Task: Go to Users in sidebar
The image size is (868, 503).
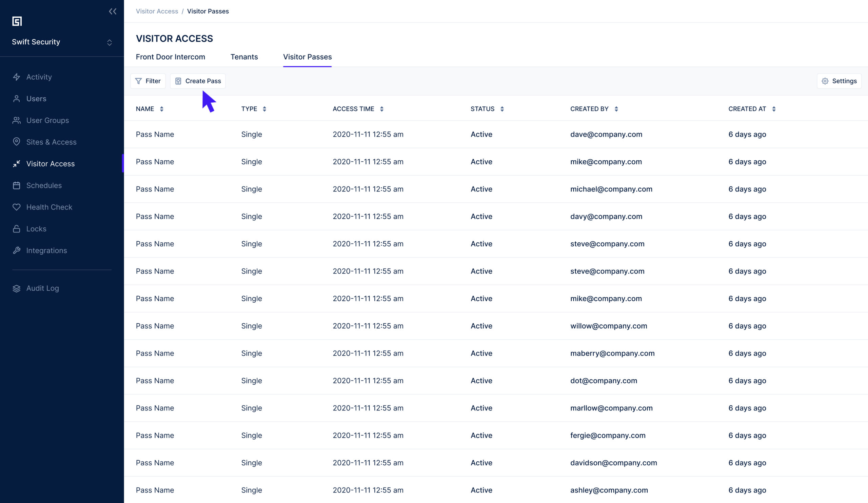Action: (36, 99)
